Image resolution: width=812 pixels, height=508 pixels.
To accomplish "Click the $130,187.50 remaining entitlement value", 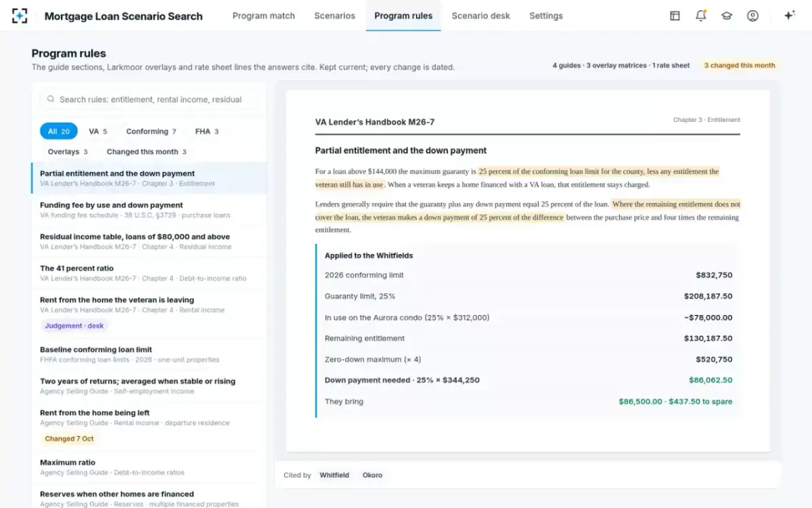I will point(708,338).
